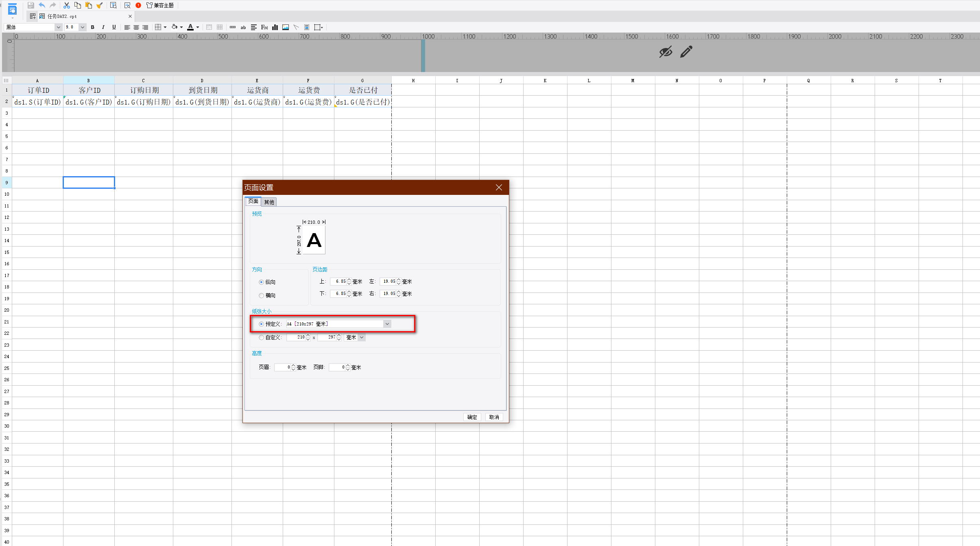This screenshot has height=546, width=980.
Task: Click the pencil edit icon
Action: [686, 52]
